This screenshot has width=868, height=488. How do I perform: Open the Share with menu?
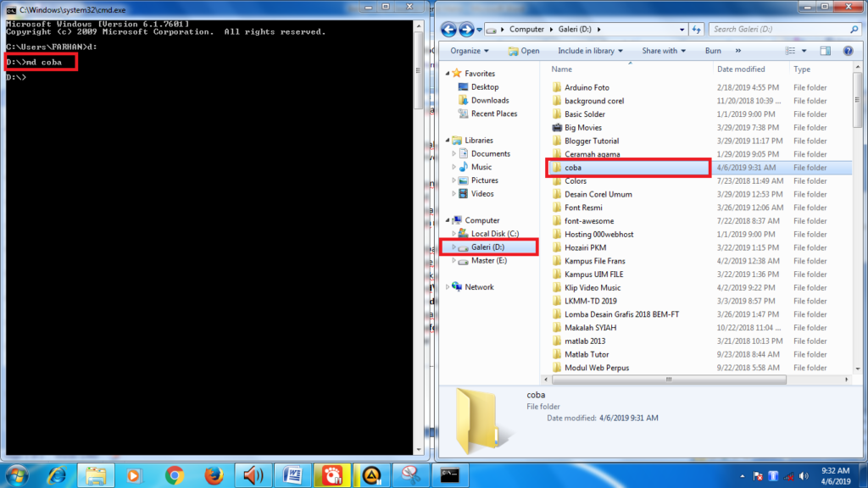(x=664, y=50)
